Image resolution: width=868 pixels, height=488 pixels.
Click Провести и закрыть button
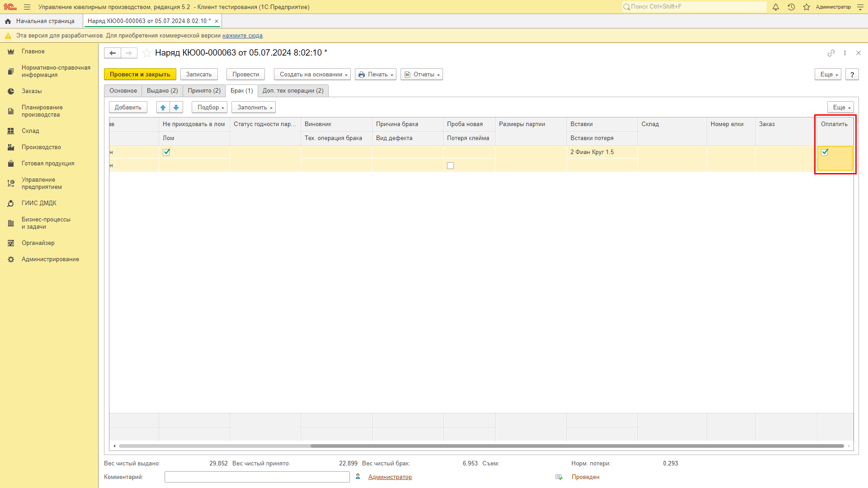(x=140, y=75)
